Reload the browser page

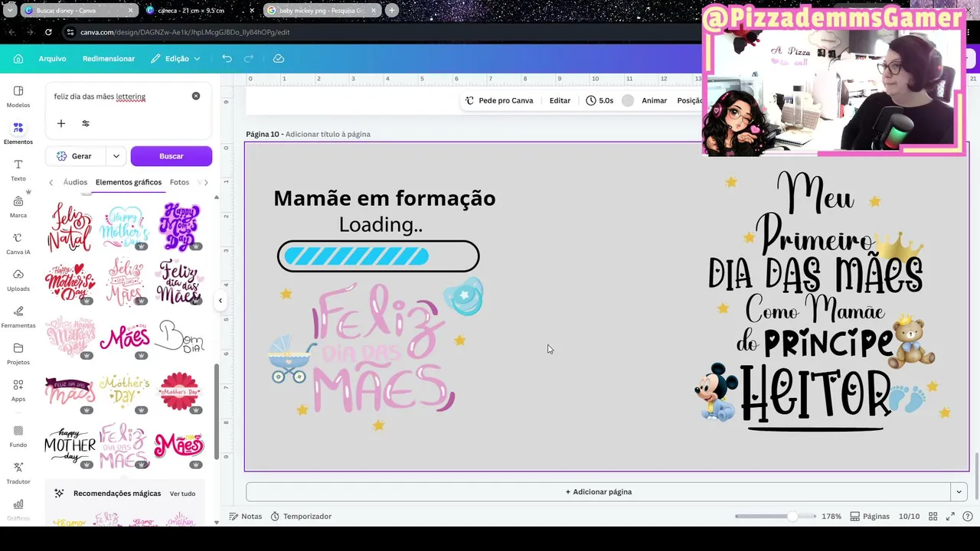pyautogui.click(x=48, y=32)
